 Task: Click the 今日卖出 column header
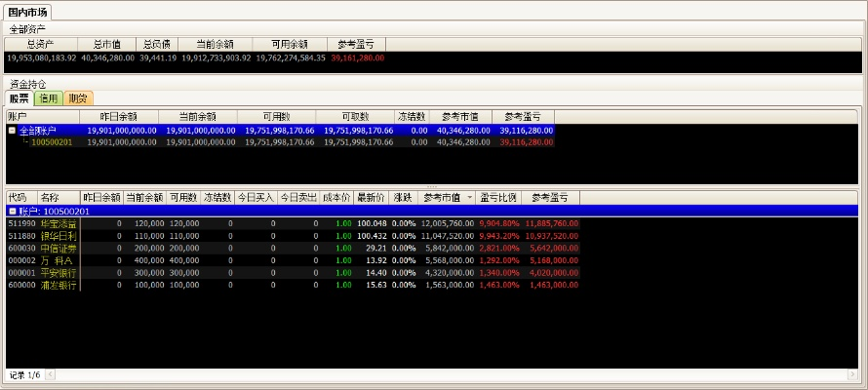[x=299, y=198]
